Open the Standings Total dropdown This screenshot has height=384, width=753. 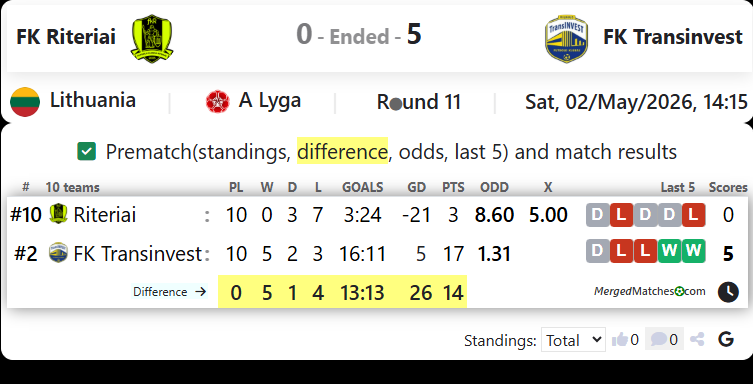pyautogui.click(x=573, y=340)
